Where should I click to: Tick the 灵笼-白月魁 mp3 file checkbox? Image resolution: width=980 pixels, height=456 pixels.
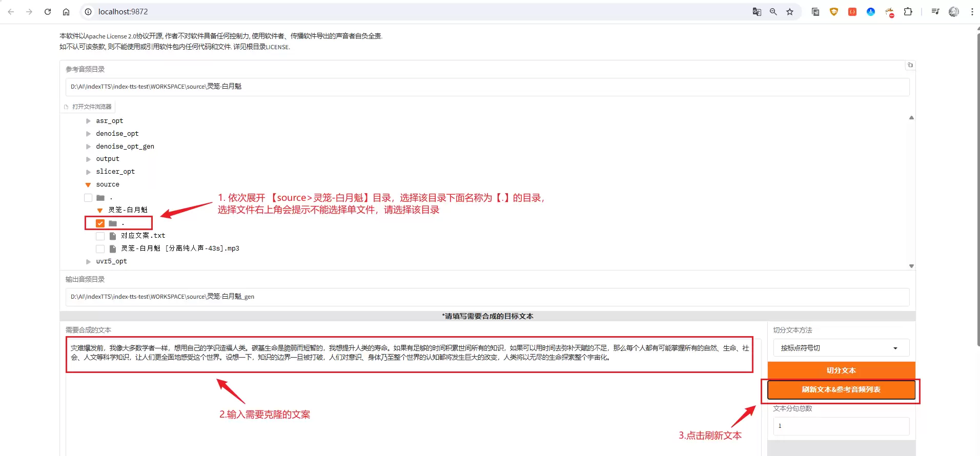tap(100, 249)
